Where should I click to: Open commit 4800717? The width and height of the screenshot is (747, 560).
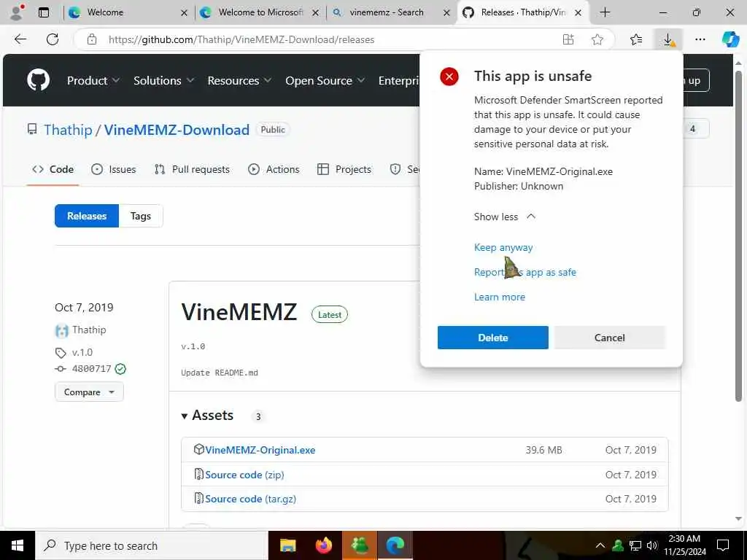coord(91,368)
